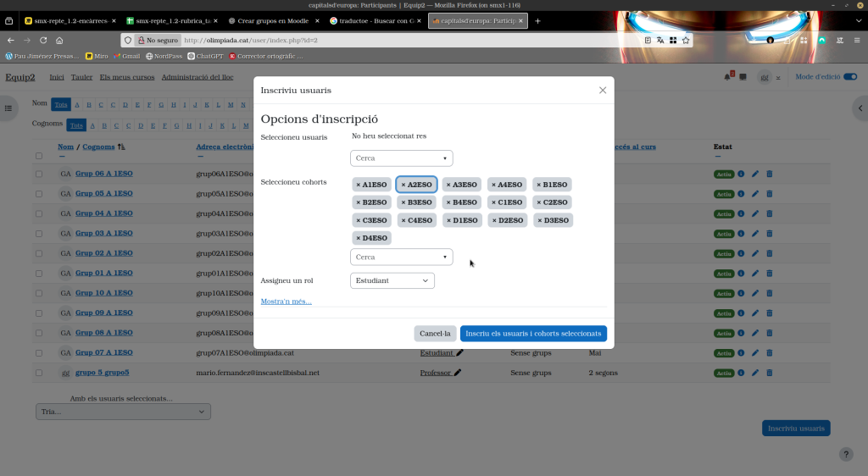Tick the select-all checkbox in the table header
This screenshot has height=476, width=868.
click(39, 156)
